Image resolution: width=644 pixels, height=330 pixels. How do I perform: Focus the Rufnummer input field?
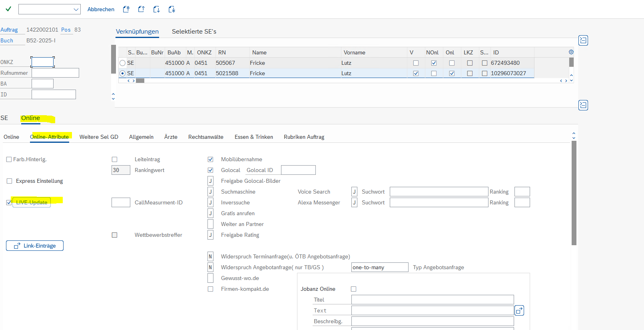click(55, 73)
